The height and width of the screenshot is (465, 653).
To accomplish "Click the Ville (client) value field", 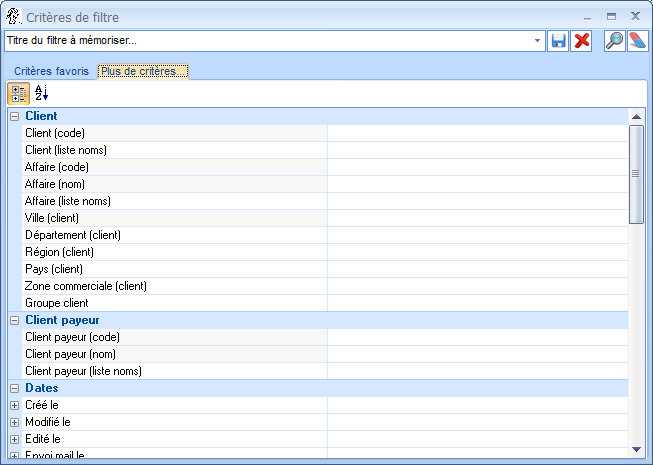I will click(x=477, y=218).
